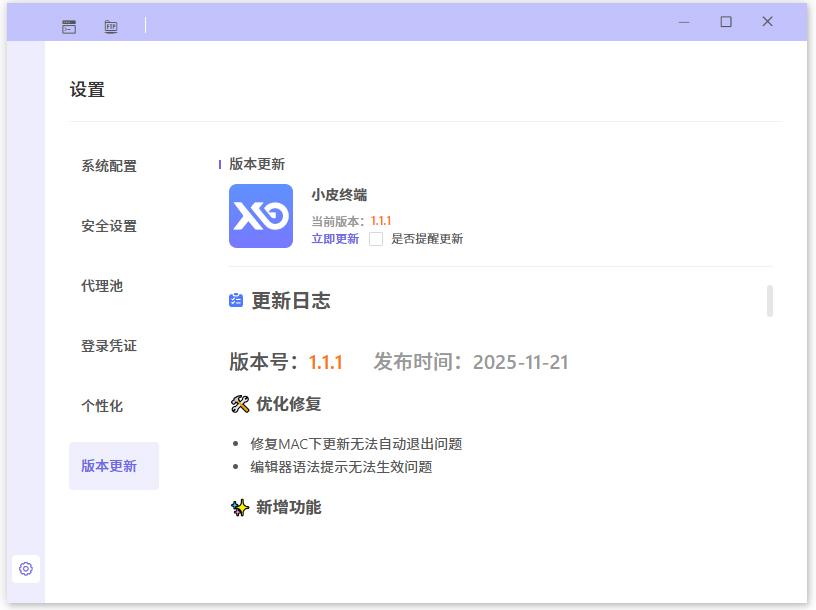The image size is (816, 610).
Task: Click the wrench icon beside 优化修复
Action: click(x=239, y=404)
